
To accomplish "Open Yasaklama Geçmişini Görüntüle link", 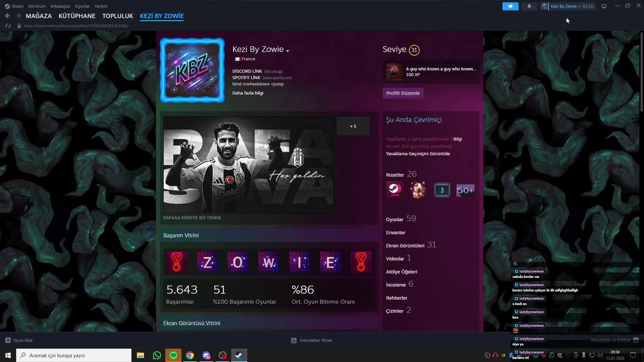I will coord(418,154).
